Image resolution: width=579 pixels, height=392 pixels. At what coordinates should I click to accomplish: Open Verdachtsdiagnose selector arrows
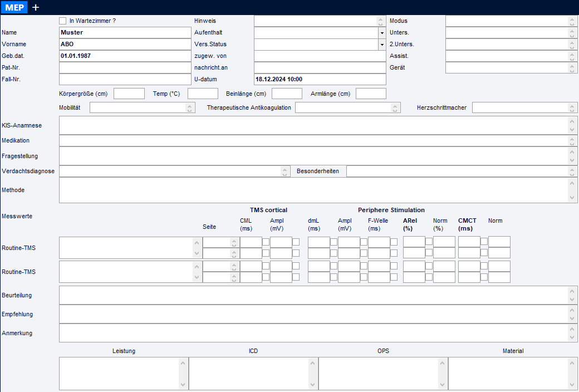[284, 171]
